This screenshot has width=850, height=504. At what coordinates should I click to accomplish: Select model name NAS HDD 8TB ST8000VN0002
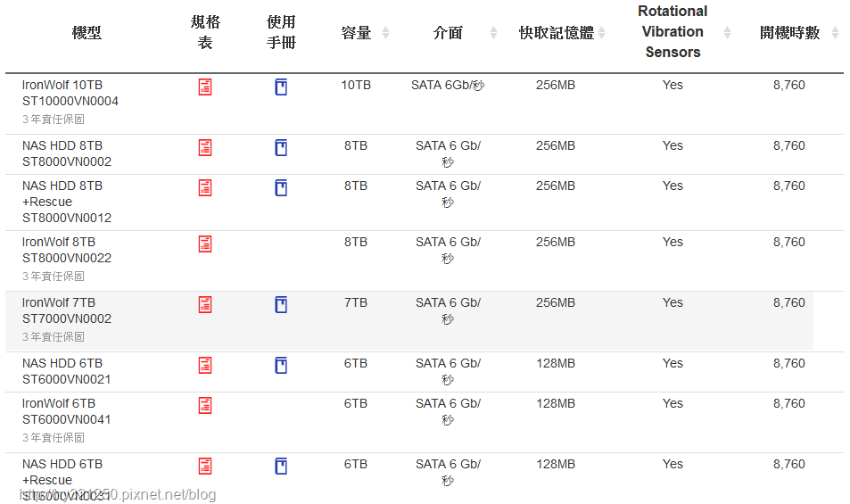pos(67,153)
